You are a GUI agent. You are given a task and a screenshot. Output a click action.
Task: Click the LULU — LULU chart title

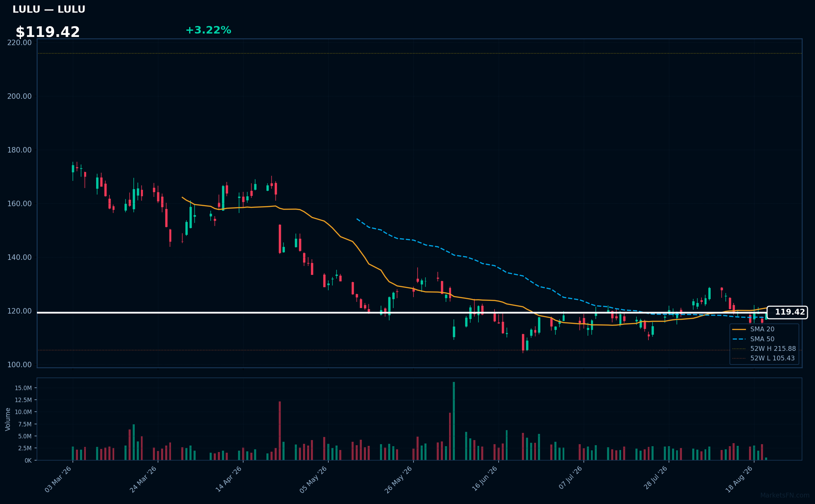[x=49, y=9]
